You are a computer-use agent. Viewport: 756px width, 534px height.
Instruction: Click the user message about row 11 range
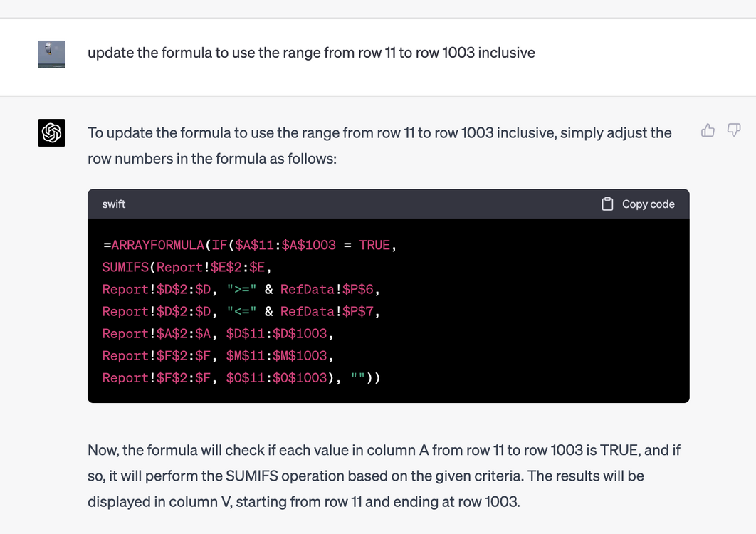312,53
